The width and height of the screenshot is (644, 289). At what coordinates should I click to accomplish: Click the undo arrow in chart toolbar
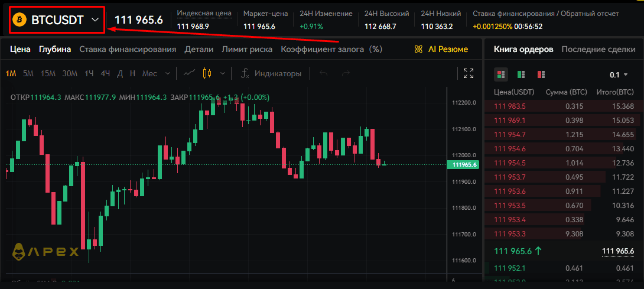tap(324, 74)
